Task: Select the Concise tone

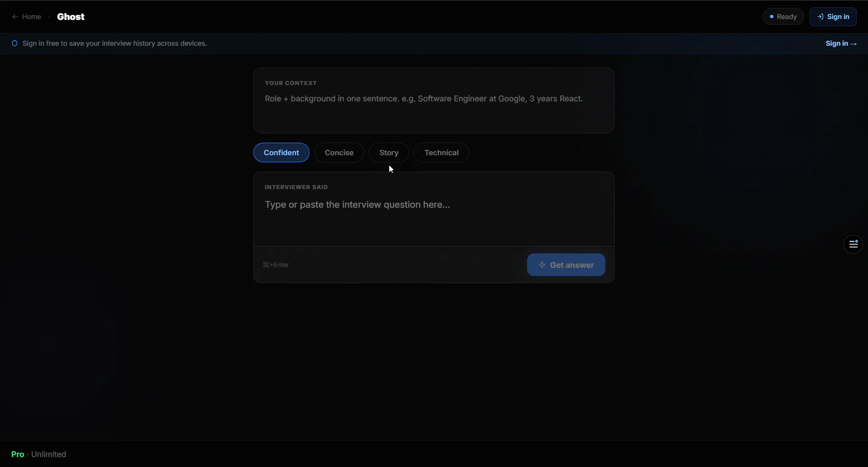Action: point(339,152)
